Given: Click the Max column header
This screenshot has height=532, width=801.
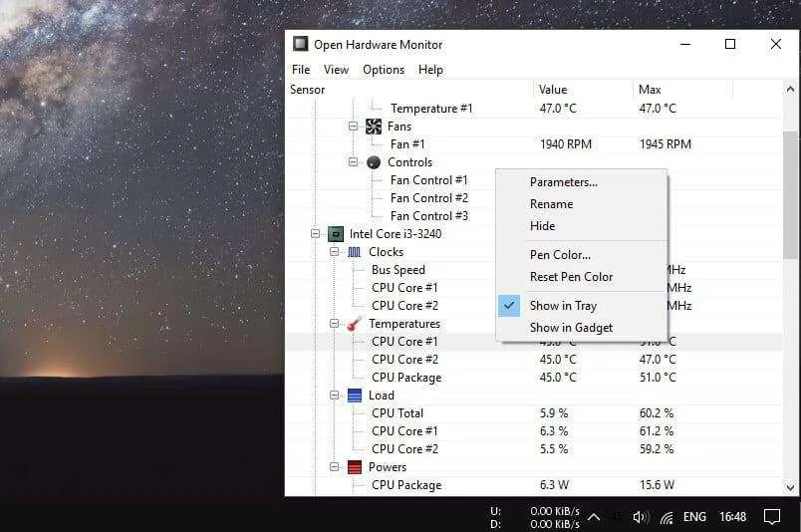Looking at the screenshot, I should click(x=683, y=90).
